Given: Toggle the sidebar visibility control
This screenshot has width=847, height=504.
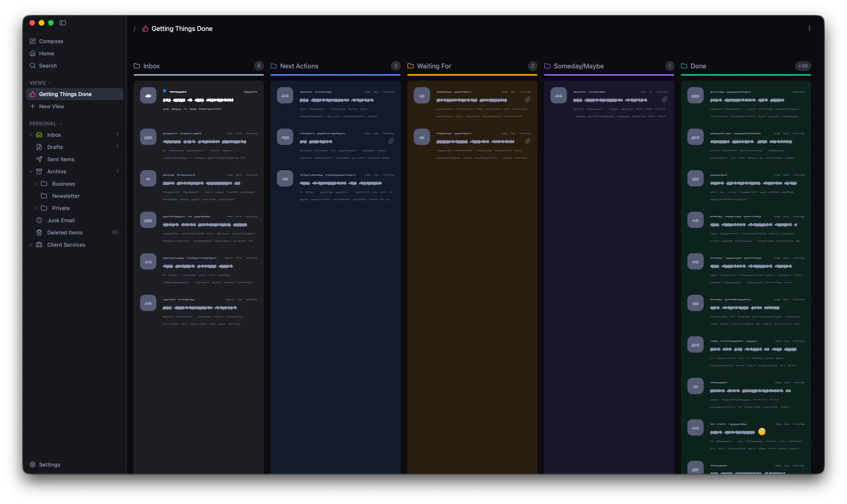Looking at the screenshot, I should tap(63, 23).
